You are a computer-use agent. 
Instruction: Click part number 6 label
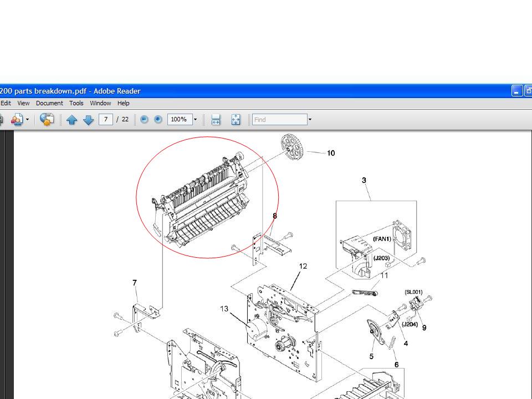point(397,365)
